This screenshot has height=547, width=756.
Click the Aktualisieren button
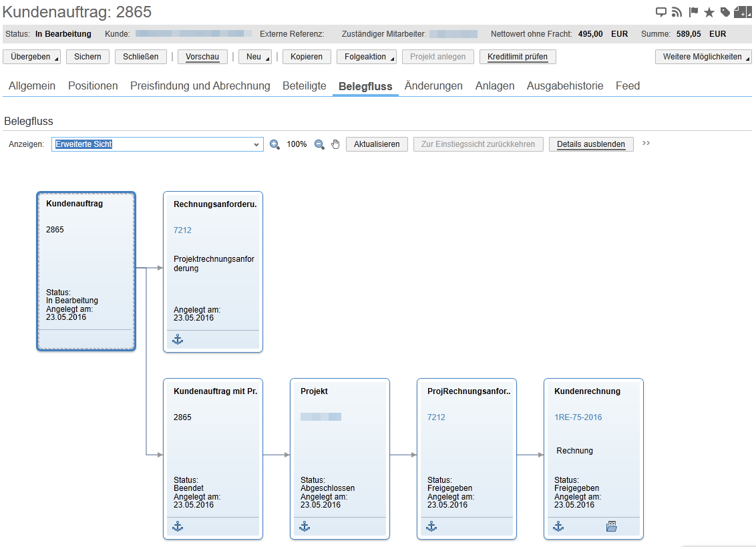point(377,144)
